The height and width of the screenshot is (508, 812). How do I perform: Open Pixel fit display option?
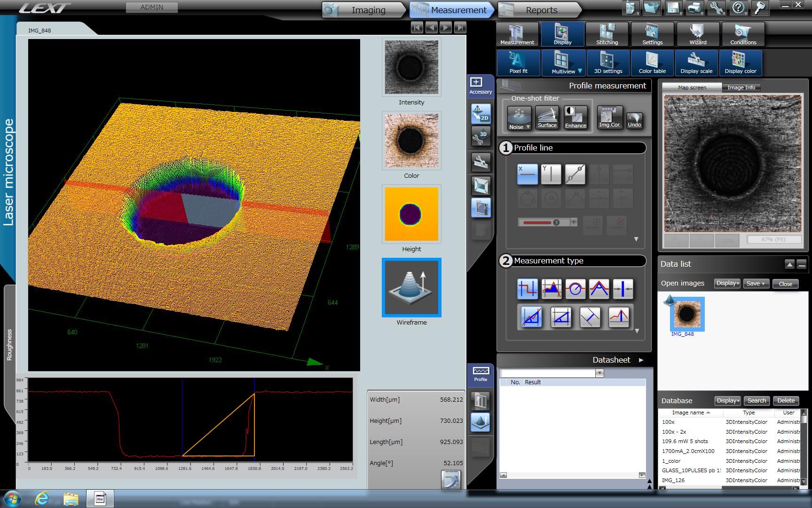click(518, 63)
